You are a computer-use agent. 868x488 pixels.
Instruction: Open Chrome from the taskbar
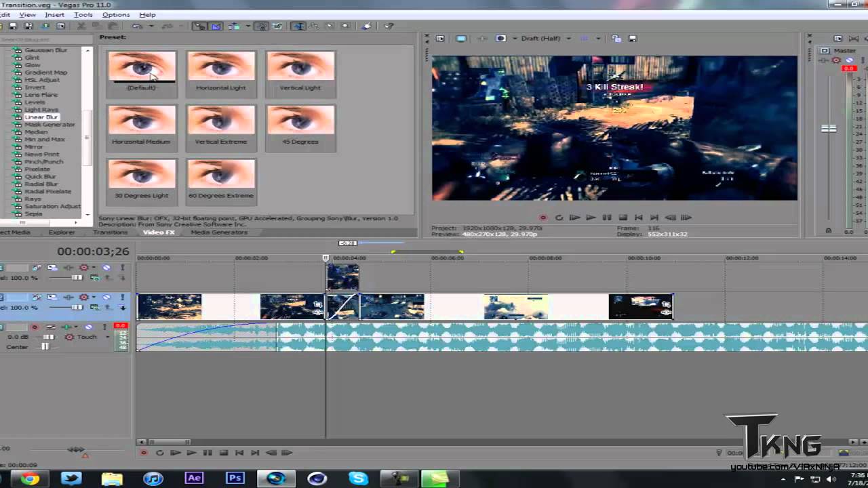tap(29, 479)
